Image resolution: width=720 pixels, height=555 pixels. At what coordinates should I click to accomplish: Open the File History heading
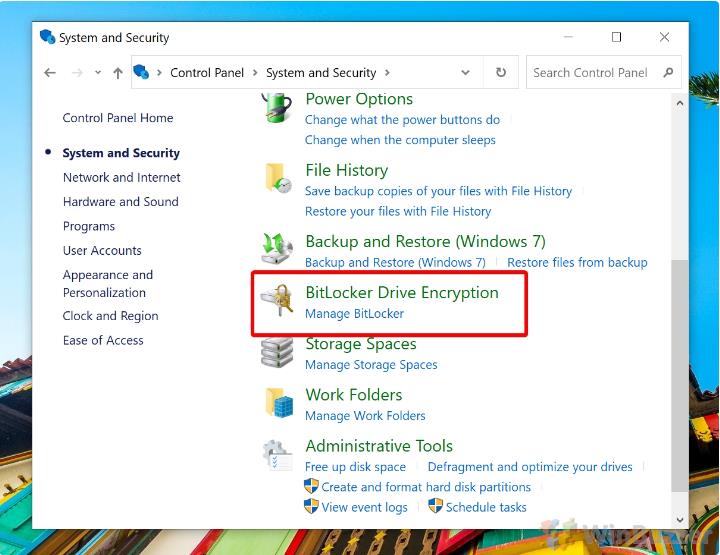347,170
